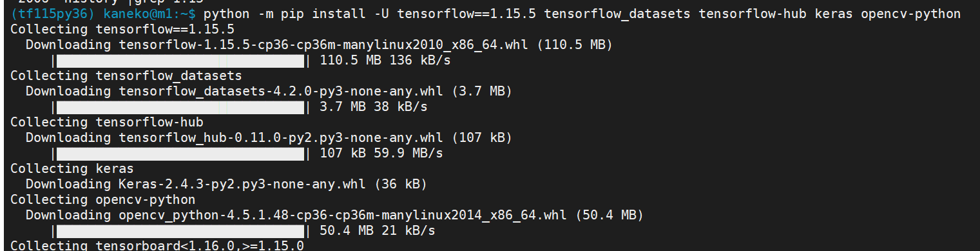Click the tensorflow_datasets download progress bar
This screenshot has width=980, height=251.
tap(180, 107)
